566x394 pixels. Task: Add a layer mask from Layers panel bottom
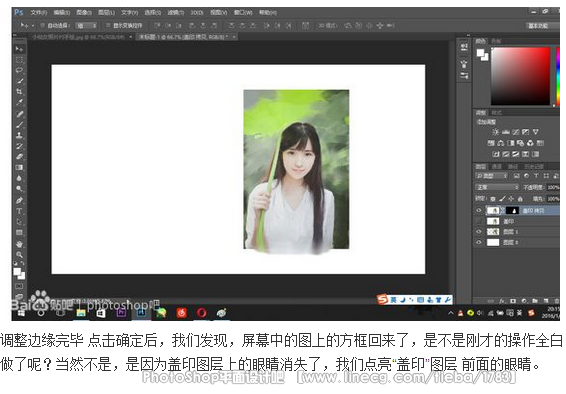[x=513, y=301]
